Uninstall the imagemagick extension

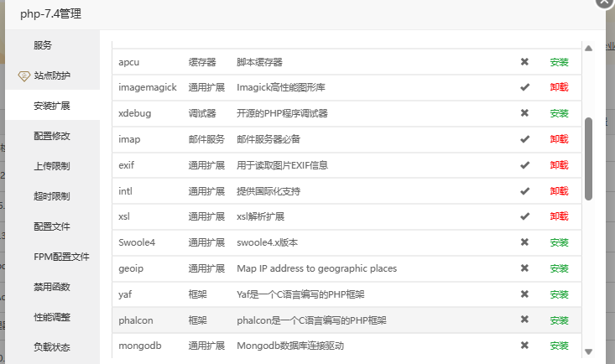pyautogui.click(x=559, y=87)
